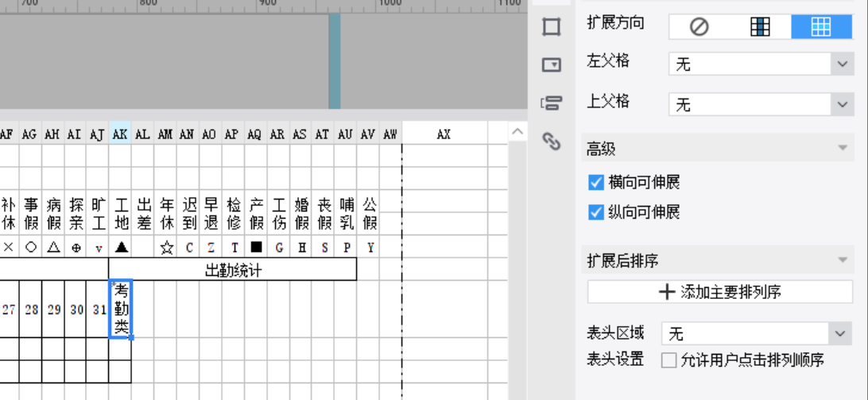Screen dimensions: 868x400
Task: Click the star symbol cell
Action: tap(165, 248)
